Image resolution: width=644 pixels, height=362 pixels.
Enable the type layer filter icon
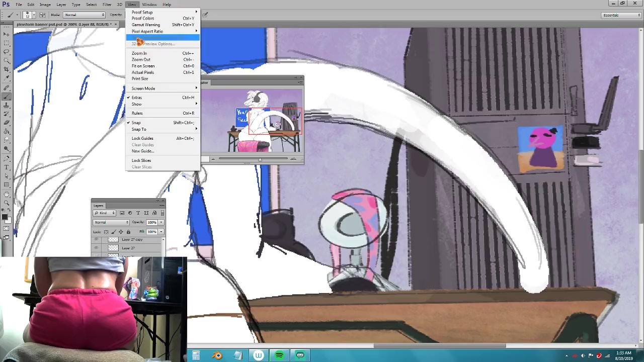point(138,213)
